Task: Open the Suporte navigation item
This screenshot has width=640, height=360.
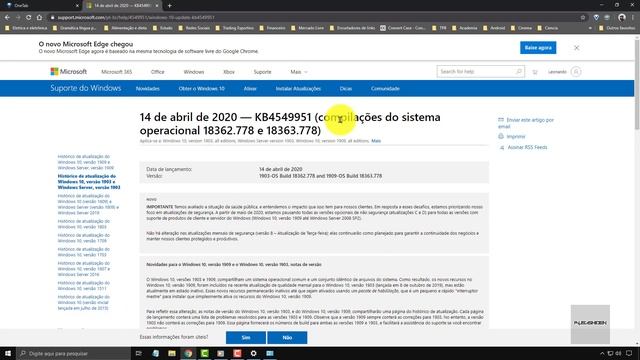Action: tap(262, 72)
